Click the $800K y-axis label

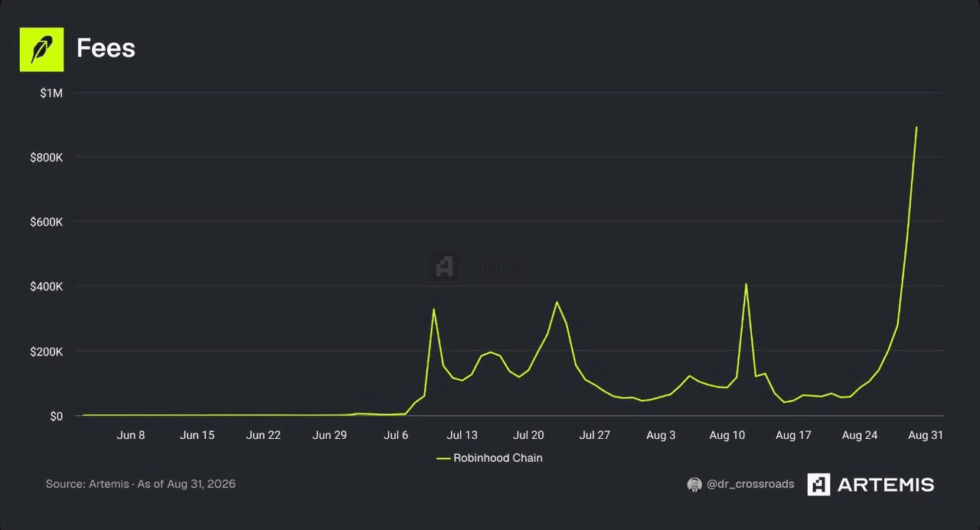click(x=46, y=157)
